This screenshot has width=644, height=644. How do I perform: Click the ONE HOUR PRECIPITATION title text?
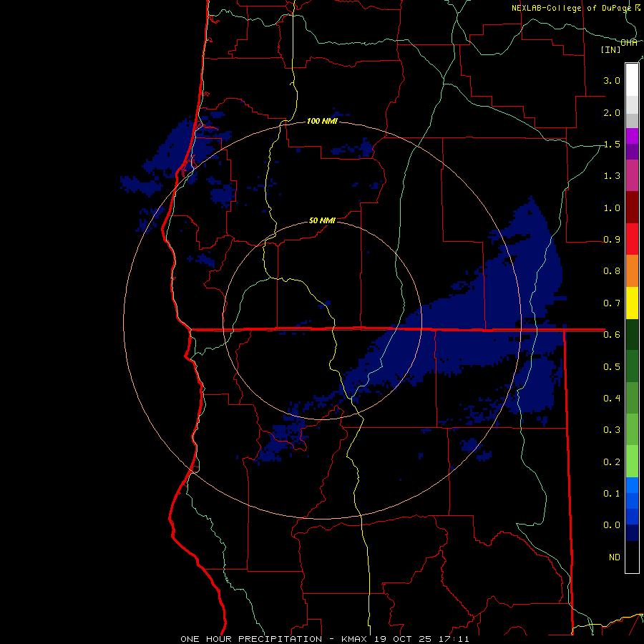point(251,639)
